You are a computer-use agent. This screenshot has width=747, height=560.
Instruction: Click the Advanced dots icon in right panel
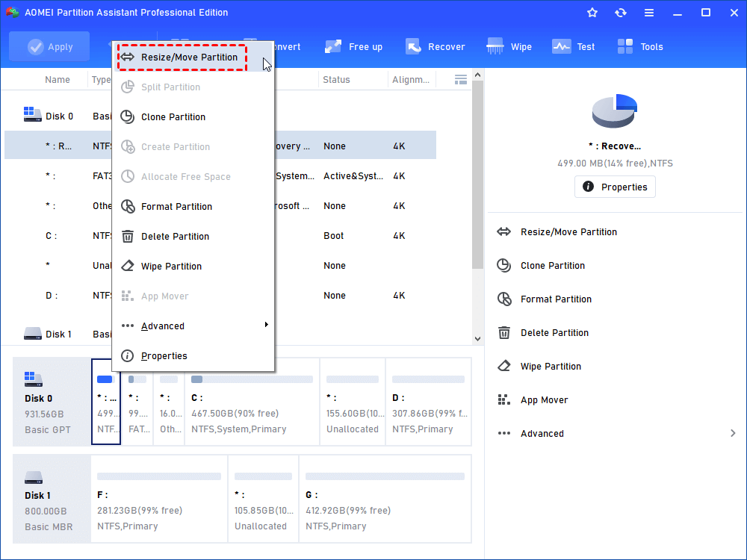tap(504, 433)
